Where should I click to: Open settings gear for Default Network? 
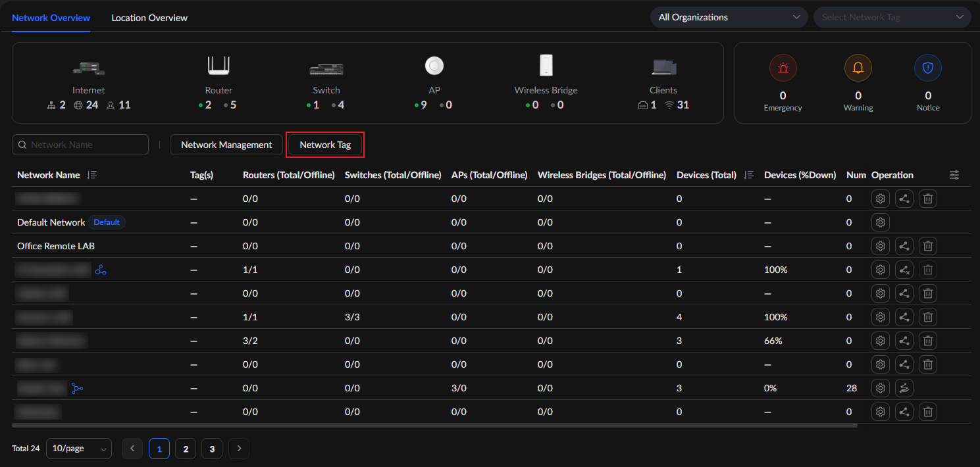[x=881, y=222]
